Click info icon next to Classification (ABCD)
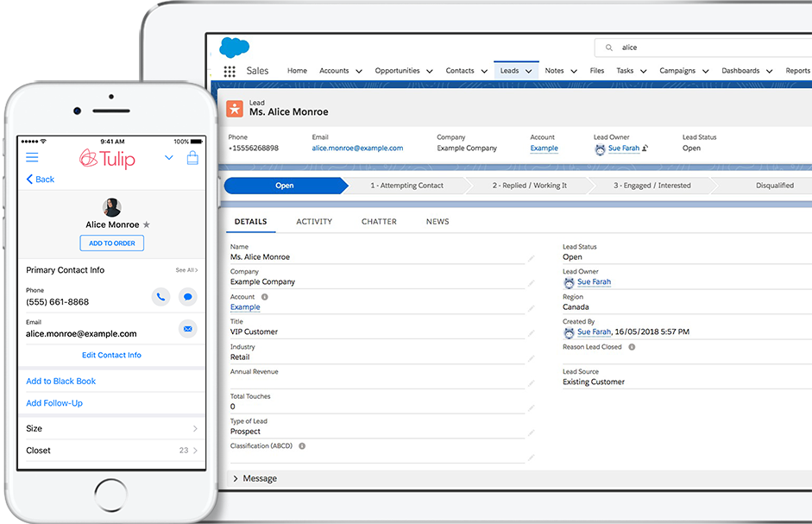This screenshot has width=812, height=524. click(x=302, y=445)
